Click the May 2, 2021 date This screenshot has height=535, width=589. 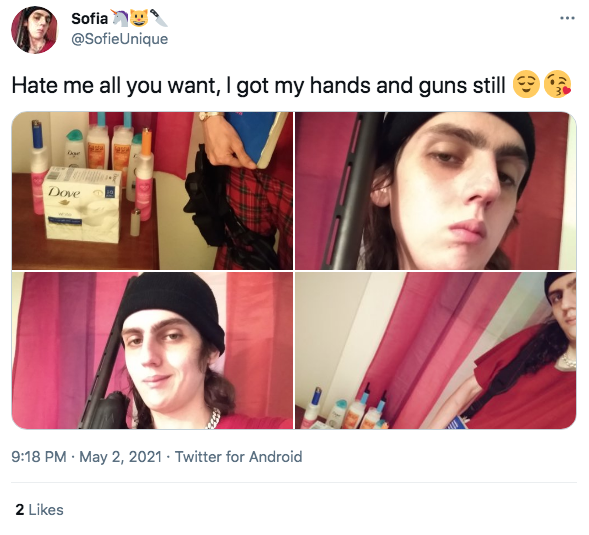pos(121,457)
